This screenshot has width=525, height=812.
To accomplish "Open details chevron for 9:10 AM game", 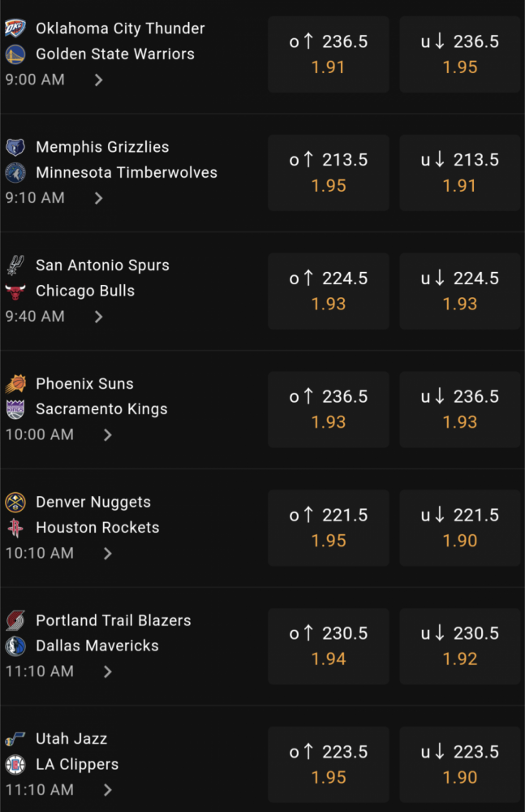I will pyautogui.click(x=98, y=198).
